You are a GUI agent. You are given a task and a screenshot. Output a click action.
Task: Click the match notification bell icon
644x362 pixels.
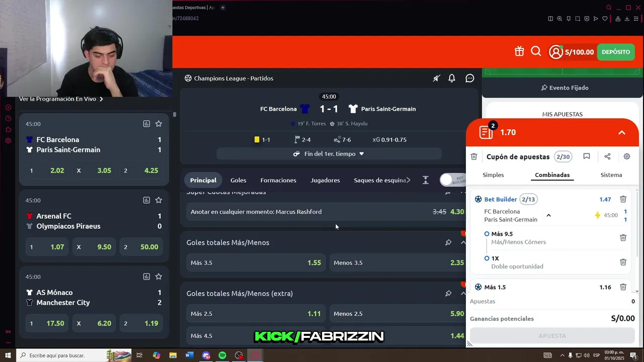coord(452,78)
